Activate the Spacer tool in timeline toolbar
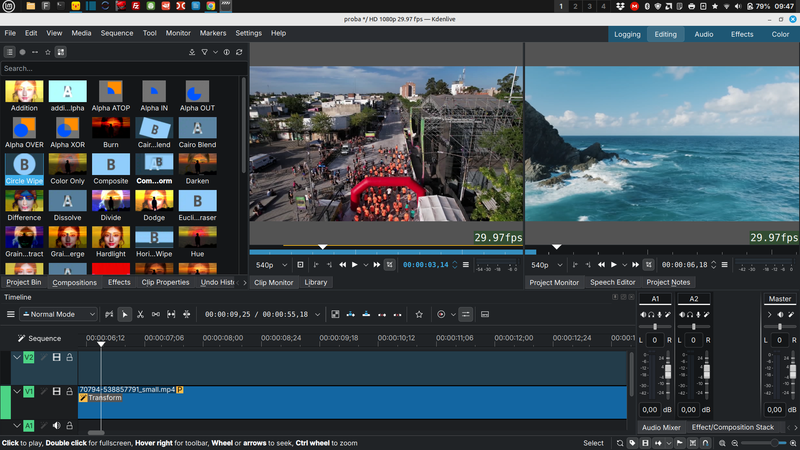800x450 pixels. tap(156, 314)
